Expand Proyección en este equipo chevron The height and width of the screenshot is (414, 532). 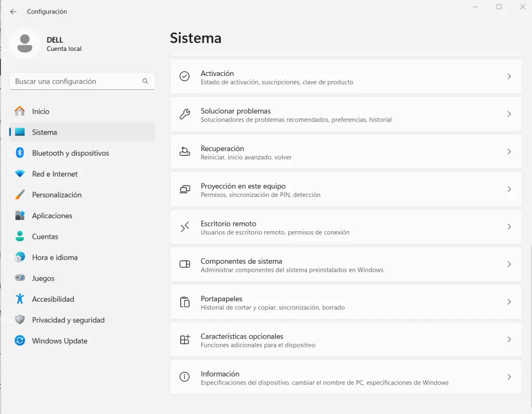click(509, 189)
